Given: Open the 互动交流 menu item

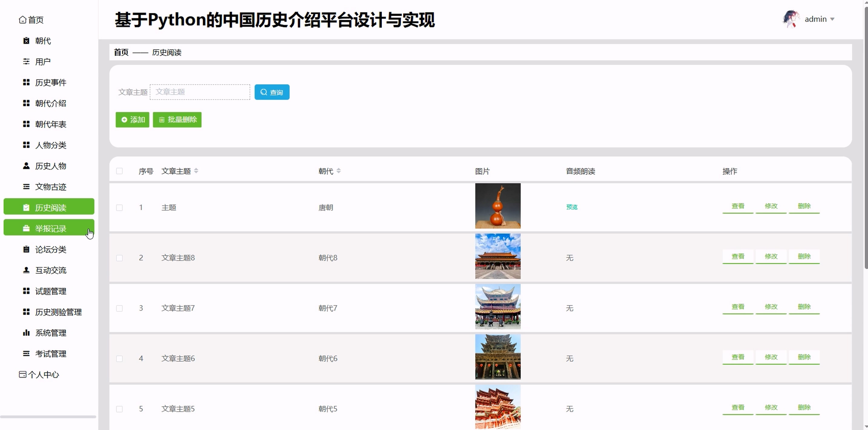Looking at the screenshot, I should coord(51,270).
